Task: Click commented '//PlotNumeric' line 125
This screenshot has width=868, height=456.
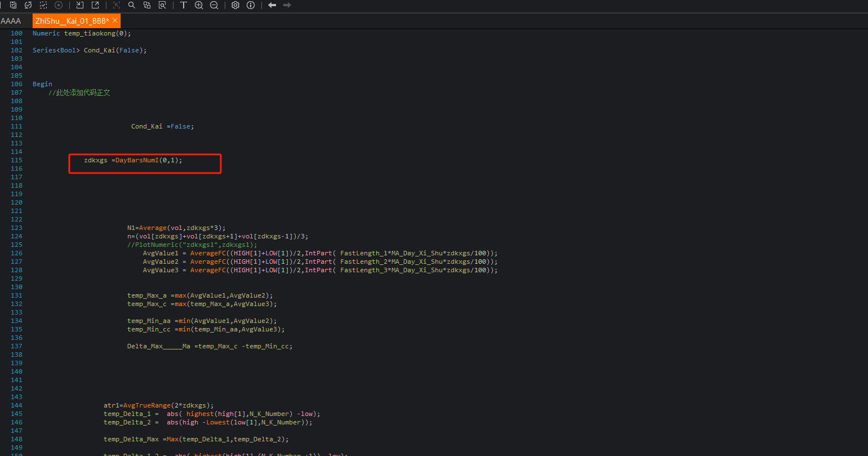Action: (192, 245)
